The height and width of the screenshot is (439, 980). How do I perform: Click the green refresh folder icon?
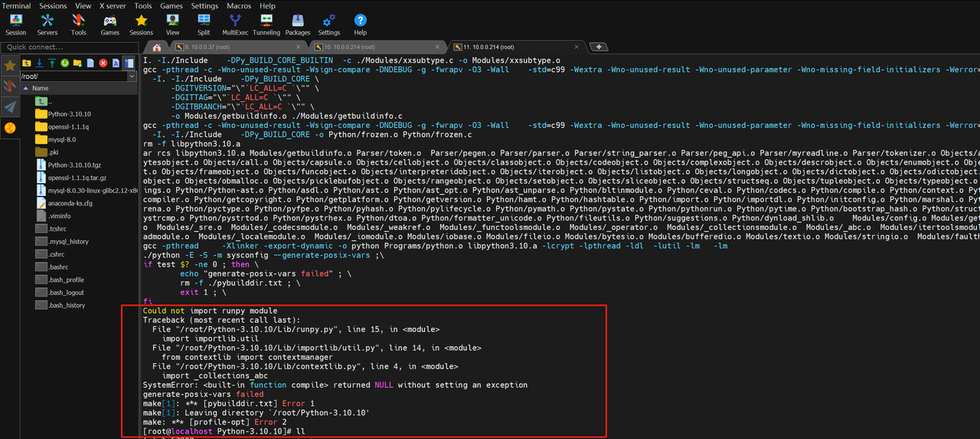coord(64,63)
